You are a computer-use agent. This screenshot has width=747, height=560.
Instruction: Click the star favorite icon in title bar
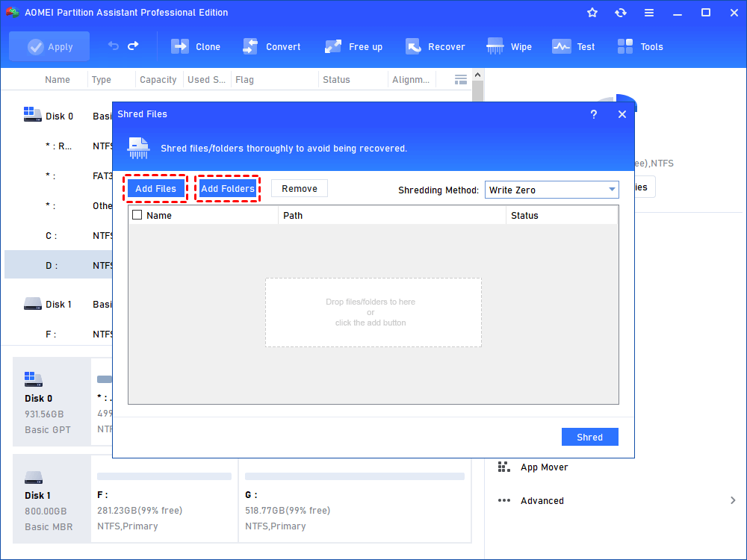(592, 13)
